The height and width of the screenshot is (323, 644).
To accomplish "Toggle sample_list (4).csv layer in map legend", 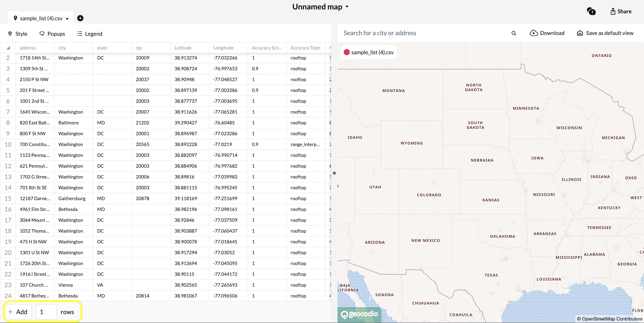I will click(372, 52).
